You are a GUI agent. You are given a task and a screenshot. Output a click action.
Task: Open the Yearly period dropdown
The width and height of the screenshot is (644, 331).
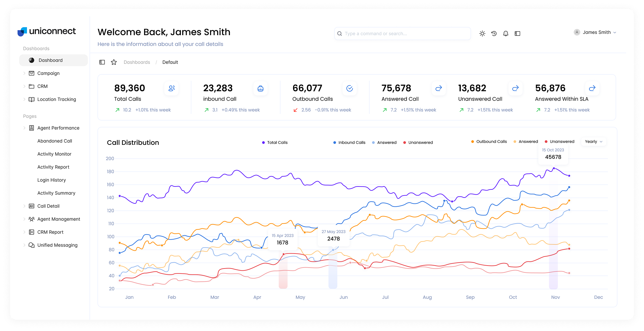[x=594, y=142]
